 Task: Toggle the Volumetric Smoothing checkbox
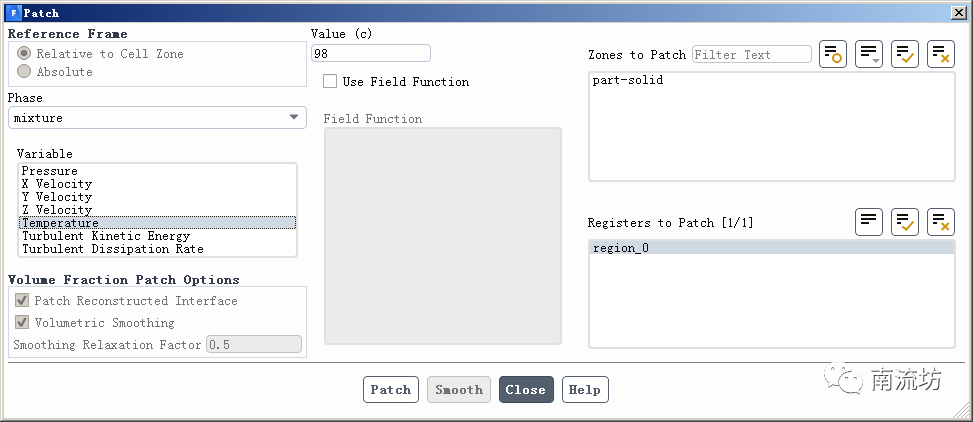point(21,323)
